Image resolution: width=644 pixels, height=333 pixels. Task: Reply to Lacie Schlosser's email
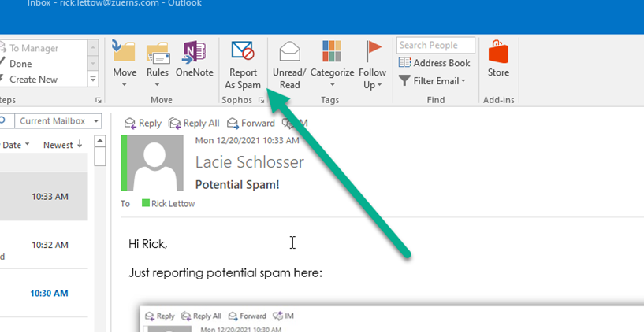(x=143, y=123)
